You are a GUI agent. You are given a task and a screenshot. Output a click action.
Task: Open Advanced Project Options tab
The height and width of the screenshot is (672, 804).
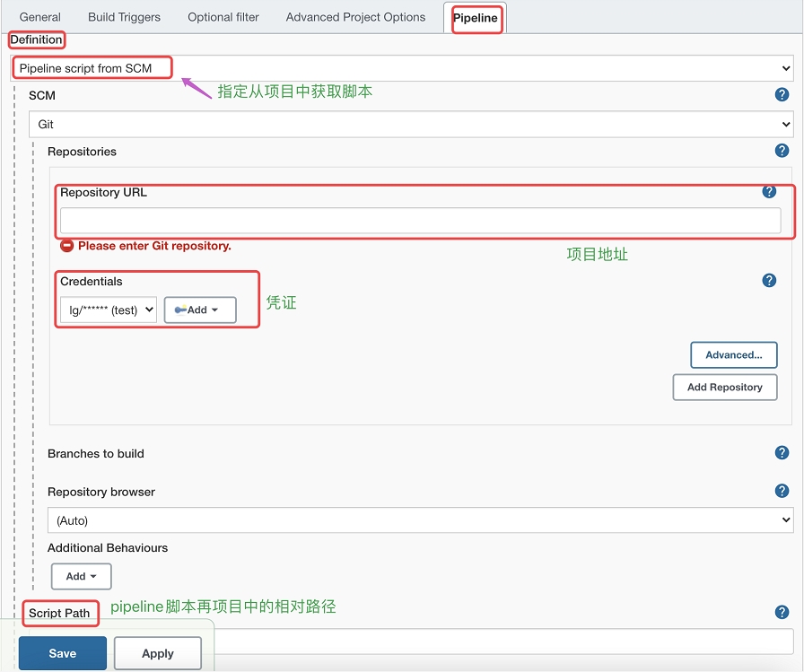tap(355, 17)
